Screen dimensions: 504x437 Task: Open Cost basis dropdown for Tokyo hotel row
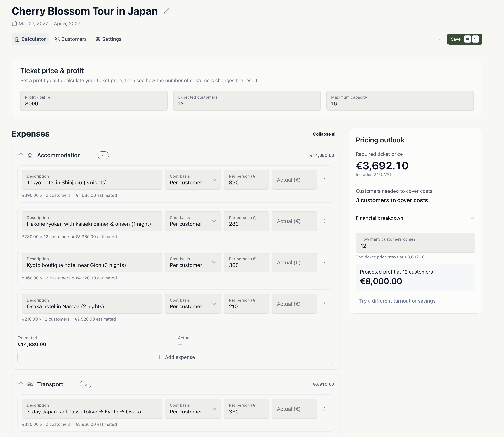pyautogui.click(x=193, y=180)
